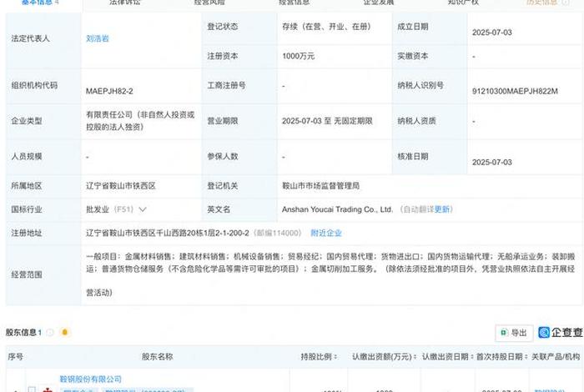
Task: Select English name Anshan Youcai Trading Co., Ltd.
Action: 337,209
